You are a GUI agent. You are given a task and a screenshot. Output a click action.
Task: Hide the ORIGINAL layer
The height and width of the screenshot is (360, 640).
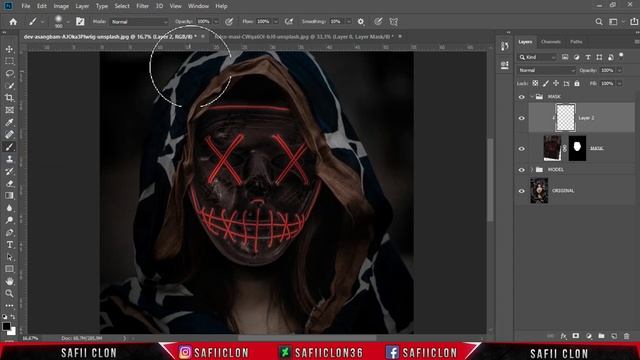(x=522, y=191)
